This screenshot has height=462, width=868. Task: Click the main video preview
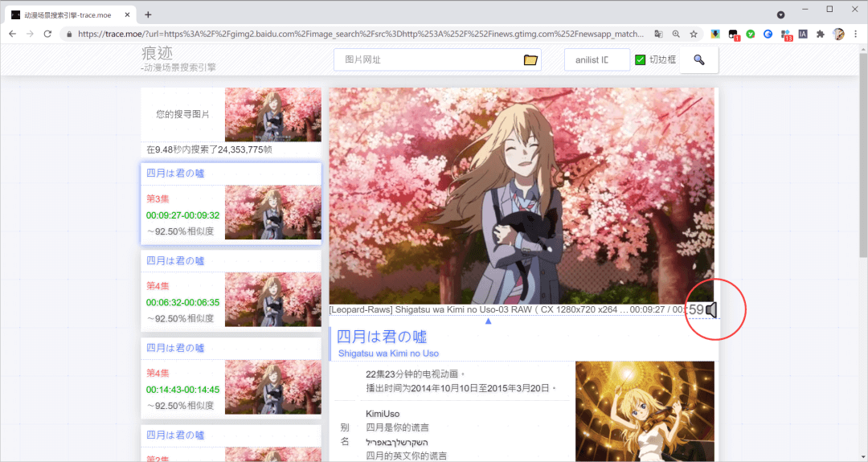coord(522,195)
